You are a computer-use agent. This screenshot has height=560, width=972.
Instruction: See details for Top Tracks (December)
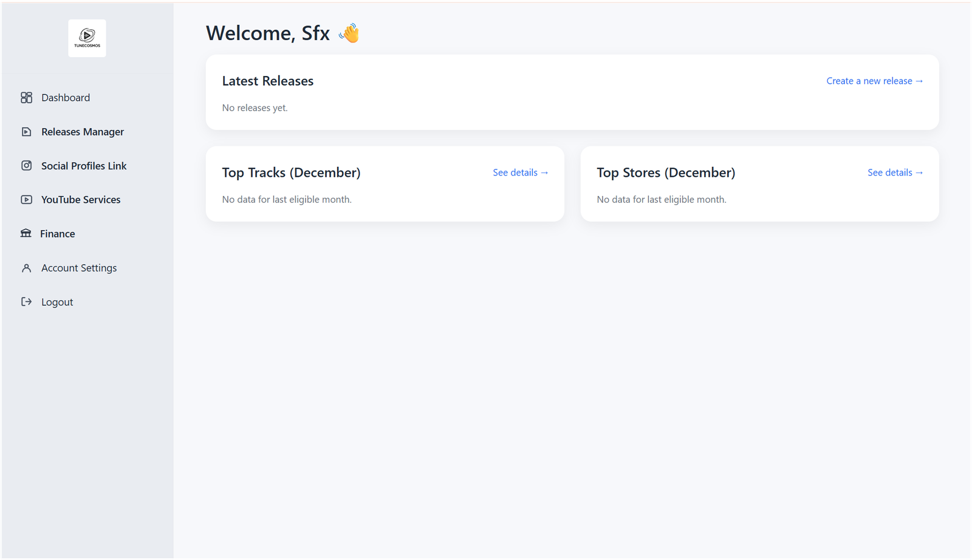tap(520, 172)
